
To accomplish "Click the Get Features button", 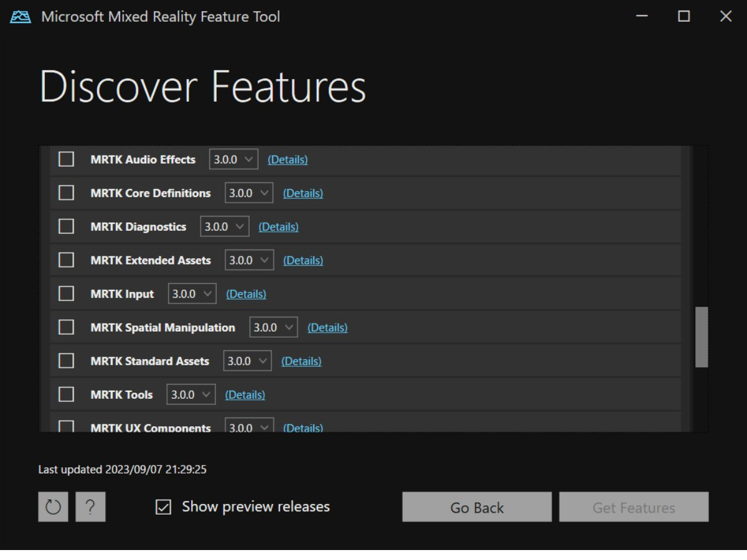I will 634,507.
